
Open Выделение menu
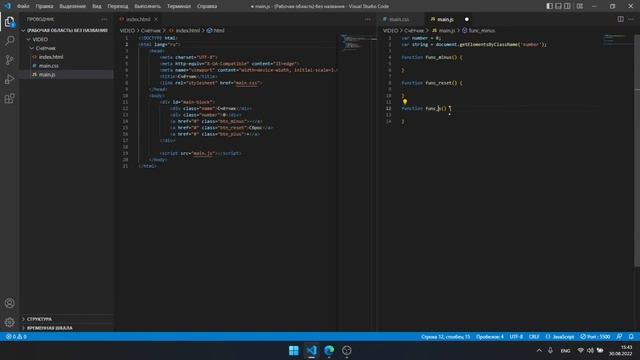point(72,6)
